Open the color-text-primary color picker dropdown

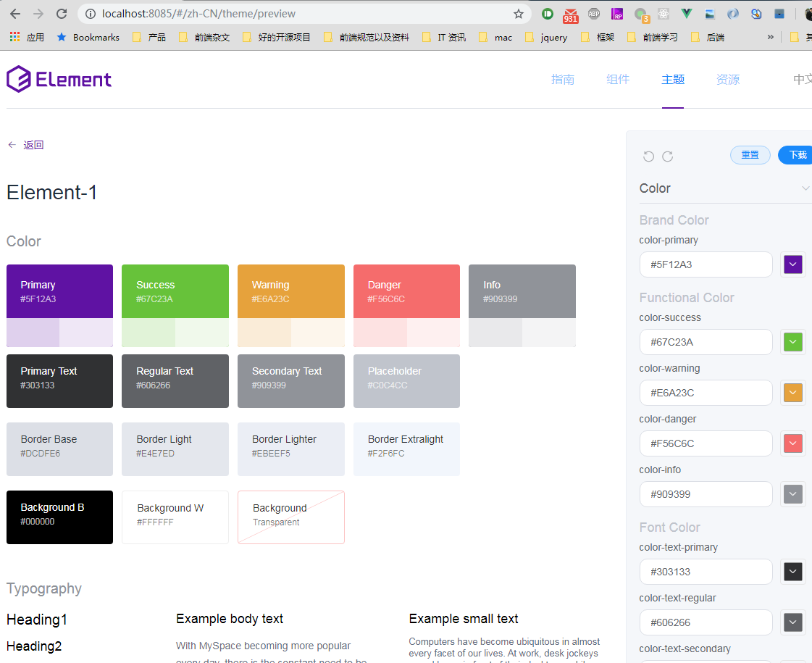pos(793,572)
